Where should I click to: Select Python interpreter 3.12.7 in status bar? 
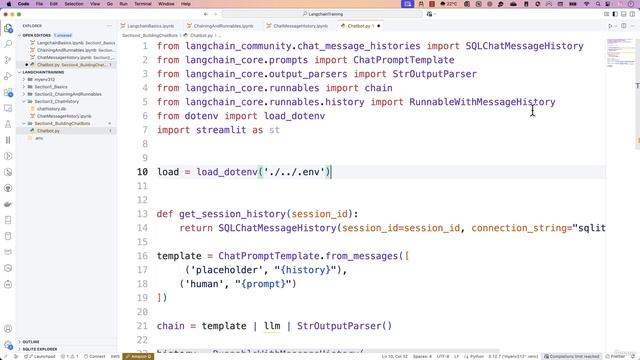pyautogui.click(x=513, y=356)
